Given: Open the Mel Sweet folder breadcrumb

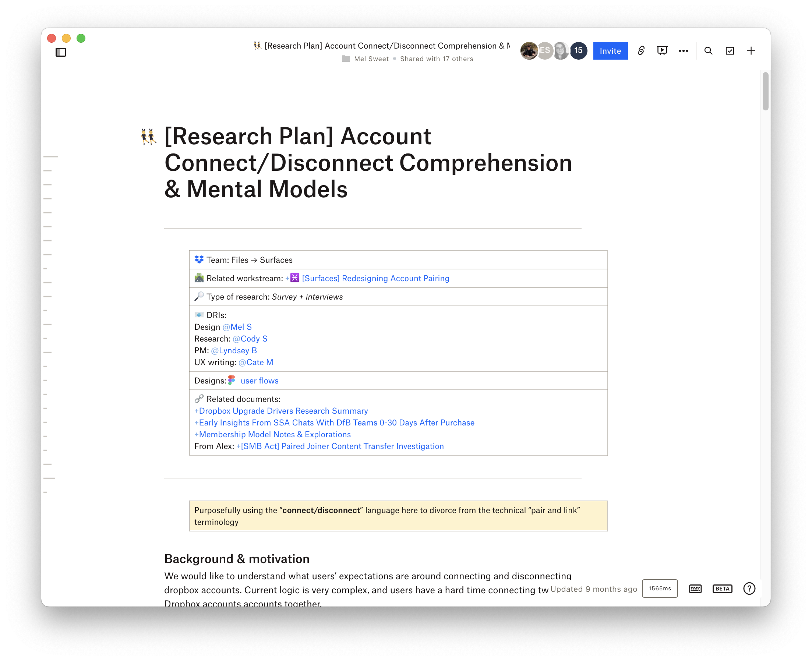Looking at the screenshot, I should coord(371,59).
